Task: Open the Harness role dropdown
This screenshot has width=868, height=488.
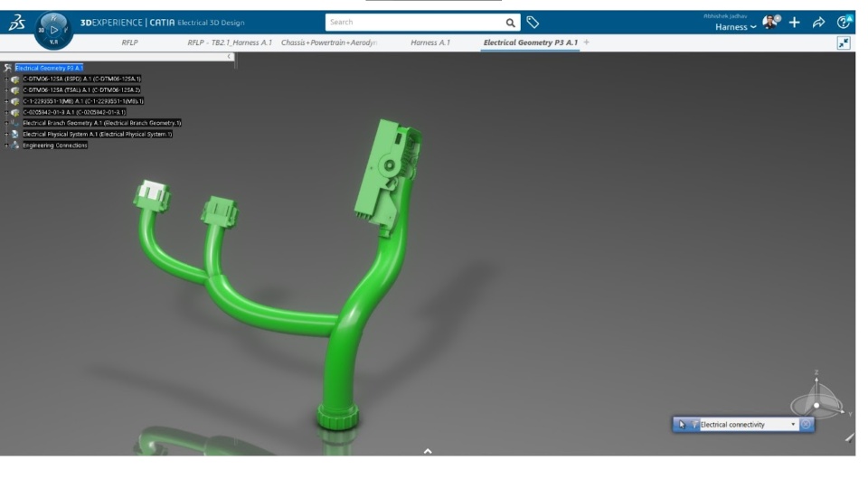Action: [x=736, y=27]
